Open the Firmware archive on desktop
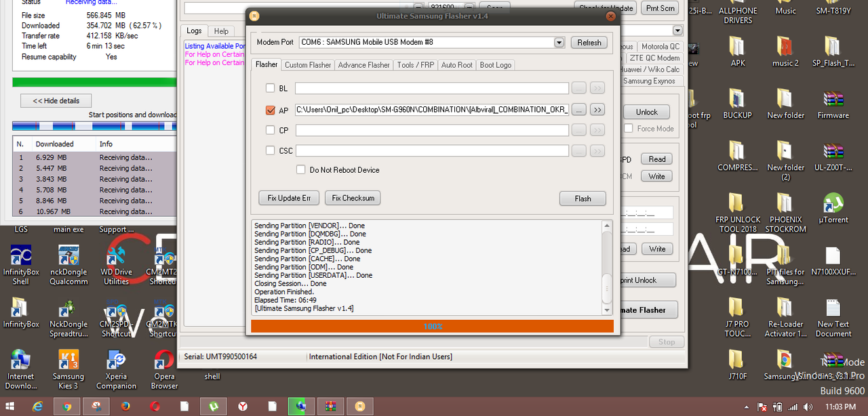The height and width of the screenshot is (416, 868). pyautogui.click(x=833, y=104)
